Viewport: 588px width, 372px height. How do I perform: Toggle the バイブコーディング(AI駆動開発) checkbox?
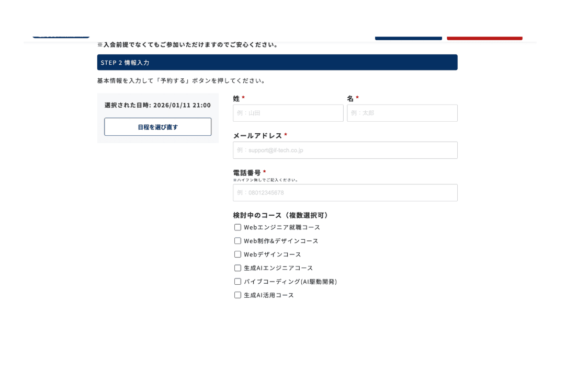(238, 282)
